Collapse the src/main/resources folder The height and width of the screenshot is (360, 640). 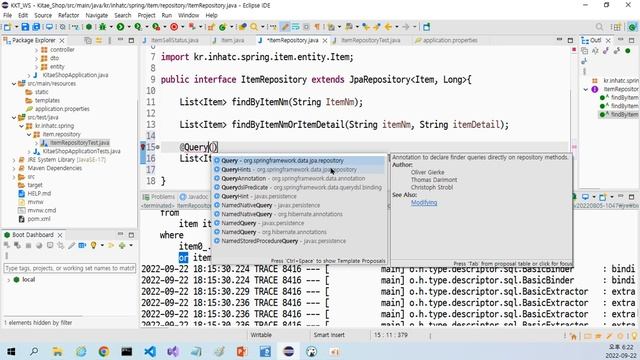(x=14, y=84)
